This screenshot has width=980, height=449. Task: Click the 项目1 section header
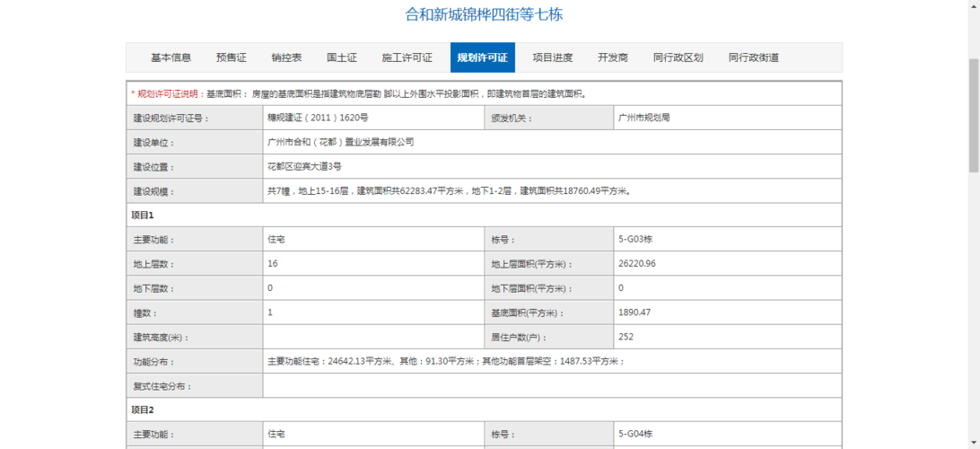[143, 216]
